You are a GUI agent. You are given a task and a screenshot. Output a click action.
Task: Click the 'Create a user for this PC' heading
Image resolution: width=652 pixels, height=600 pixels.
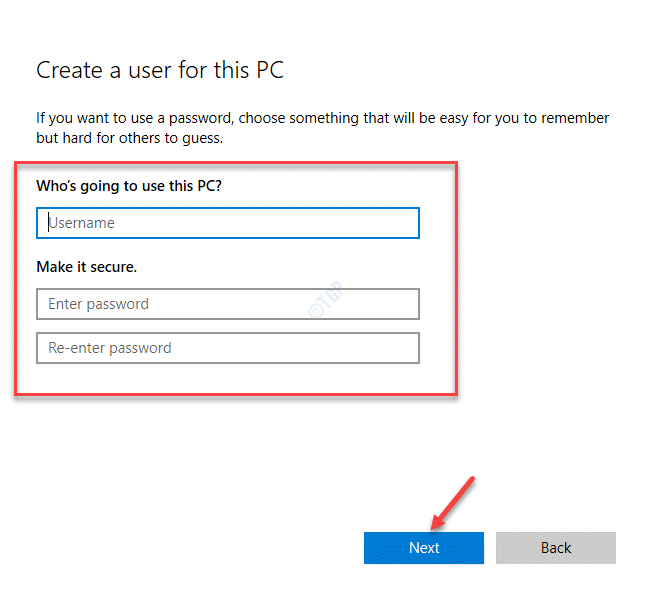tap(160, 70)
